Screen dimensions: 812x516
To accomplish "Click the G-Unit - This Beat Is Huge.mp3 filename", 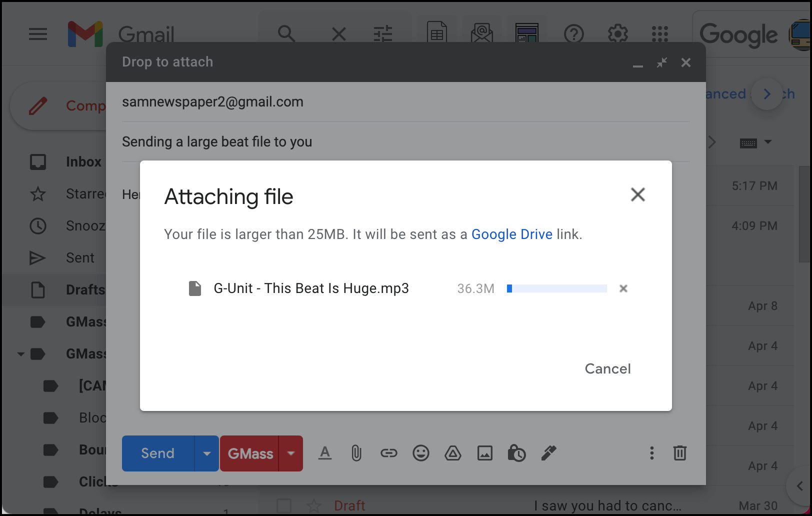I will (x=311, y=288).
